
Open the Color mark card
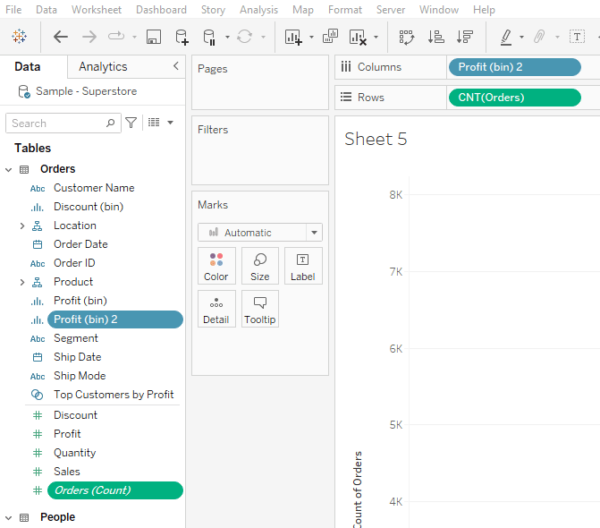216,266
